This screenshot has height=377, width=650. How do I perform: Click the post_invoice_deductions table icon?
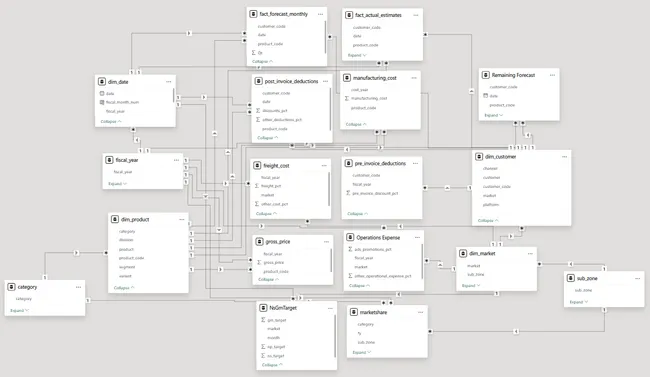pos(258,81)
